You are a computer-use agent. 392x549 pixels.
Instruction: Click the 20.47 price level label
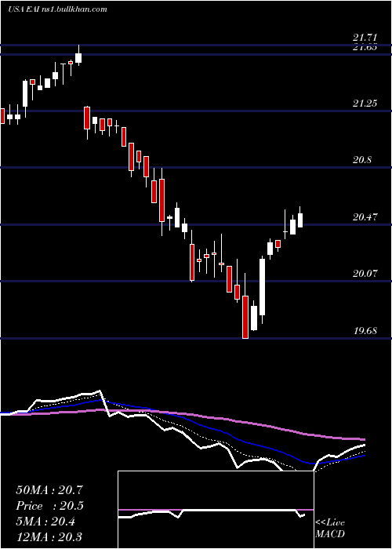[x=365, y=217]
